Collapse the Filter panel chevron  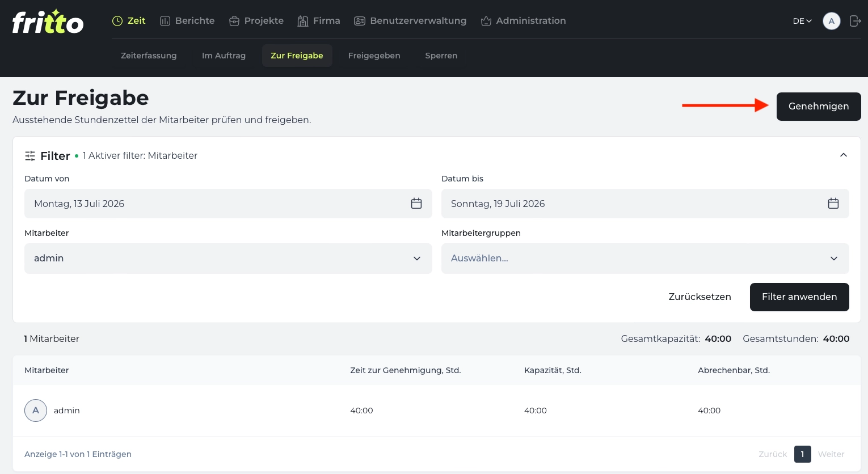click(x=844, y=155)
